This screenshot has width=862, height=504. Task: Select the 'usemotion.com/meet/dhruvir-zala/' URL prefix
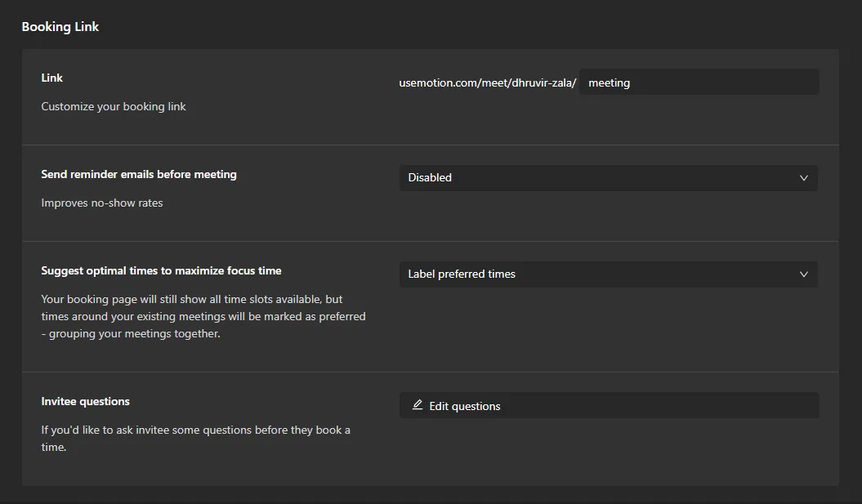[x=488, y=83]
